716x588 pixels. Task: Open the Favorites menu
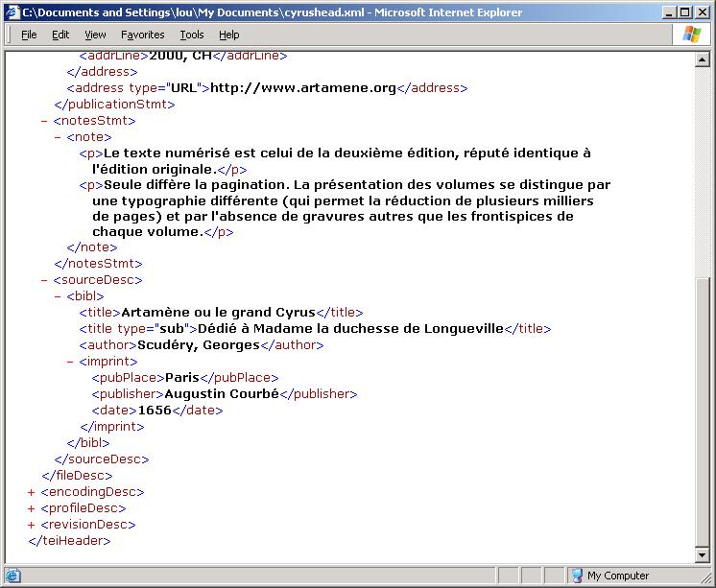pyautogui.click(x=142, y=35)
